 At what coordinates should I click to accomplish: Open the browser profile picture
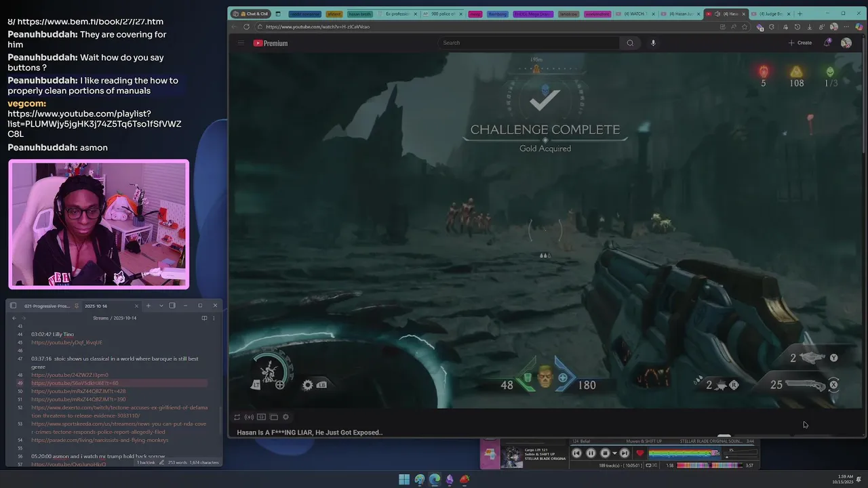834,26
